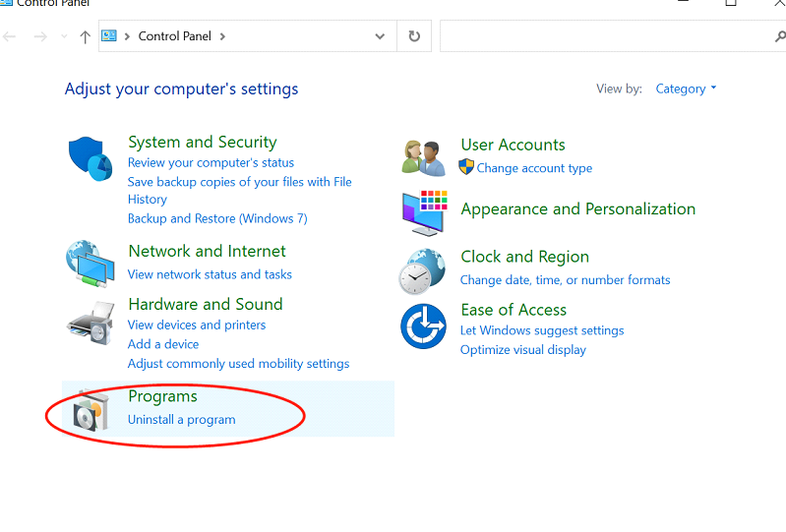This screenshot has height=532, width=786.
Task: Expand the View by Category dropdown
Action: pyautogui.click(x=686, y=89)
